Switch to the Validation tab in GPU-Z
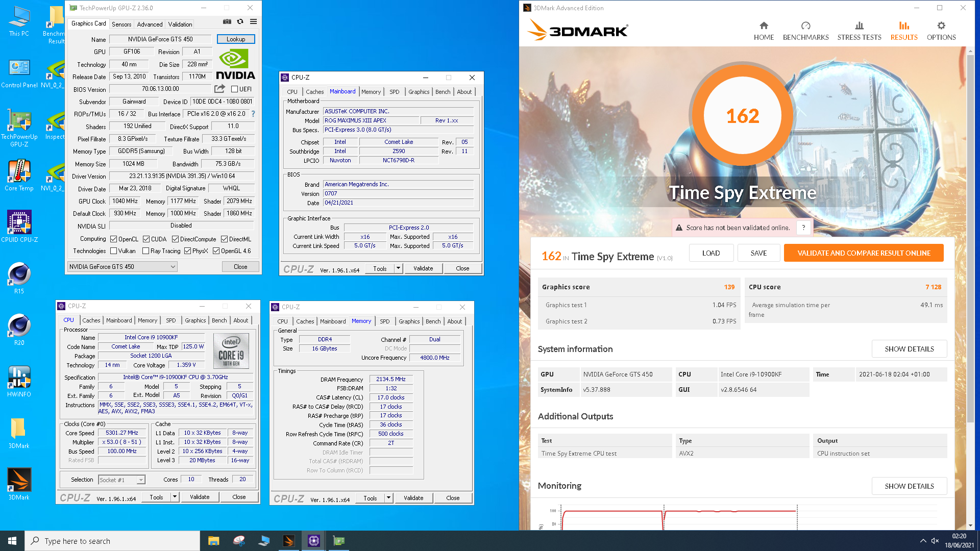Screen dimensions: 980x551 [x=180, y=24]
